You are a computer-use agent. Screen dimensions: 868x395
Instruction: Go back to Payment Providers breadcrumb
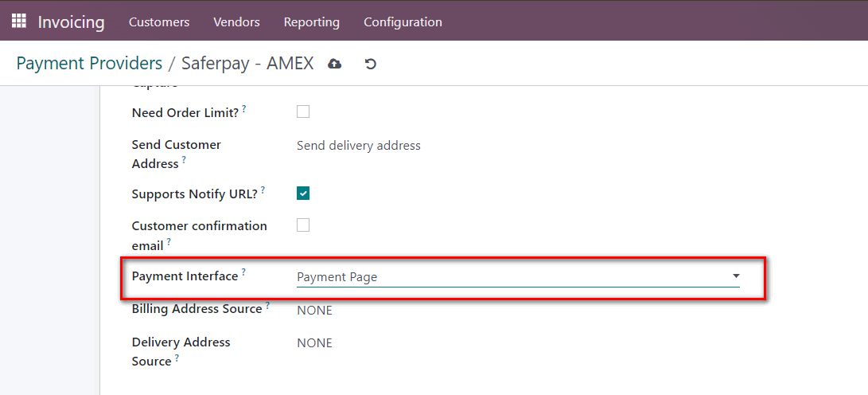point(89,64)
